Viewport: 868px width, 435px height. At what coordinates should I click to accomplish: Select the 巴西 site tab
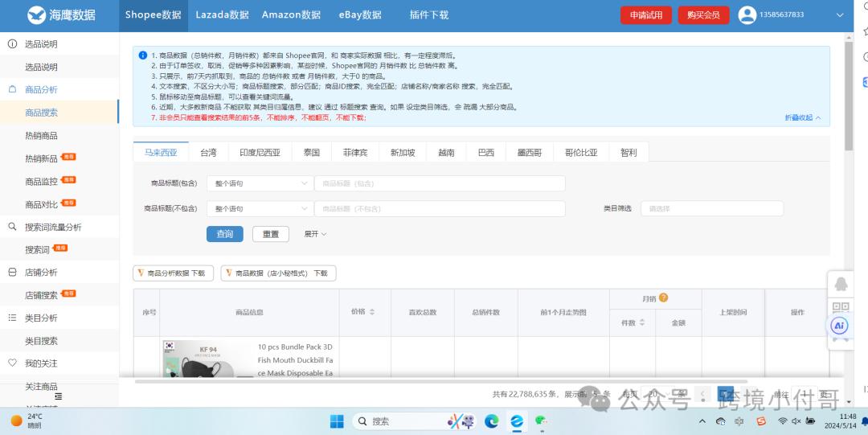pos(486,153)
